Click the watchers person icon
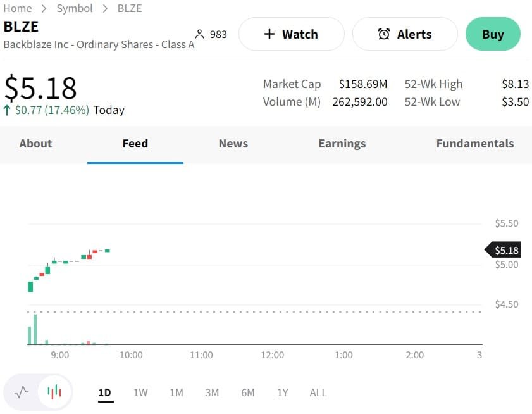The image size is (532, 414). [x=200, y=34]
